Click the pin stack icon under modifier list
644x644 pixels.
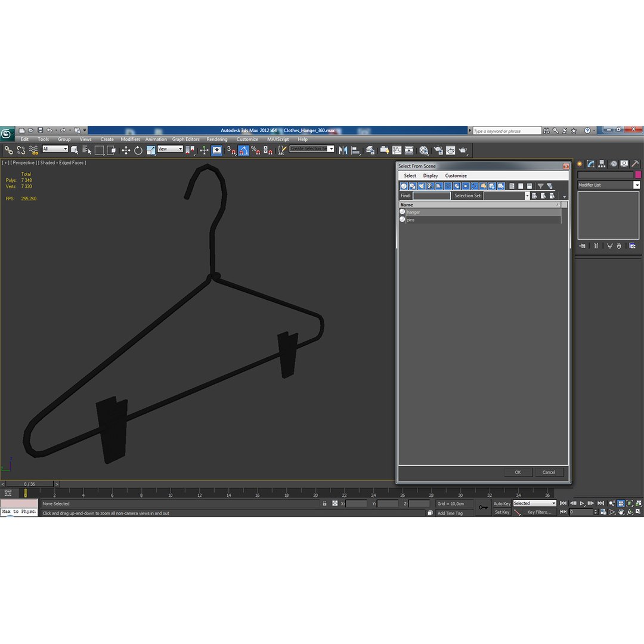pyautogui.click(x=582, y=246)
